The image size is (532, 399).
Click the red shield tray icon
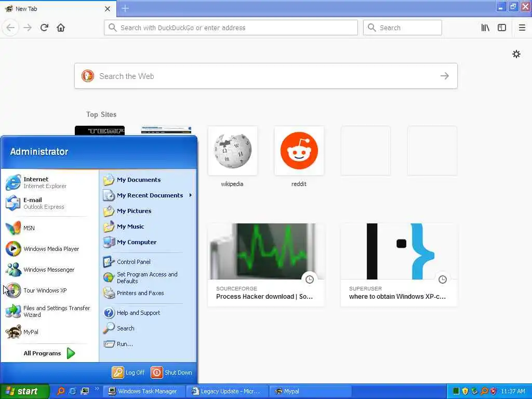[x=494, y=391]
